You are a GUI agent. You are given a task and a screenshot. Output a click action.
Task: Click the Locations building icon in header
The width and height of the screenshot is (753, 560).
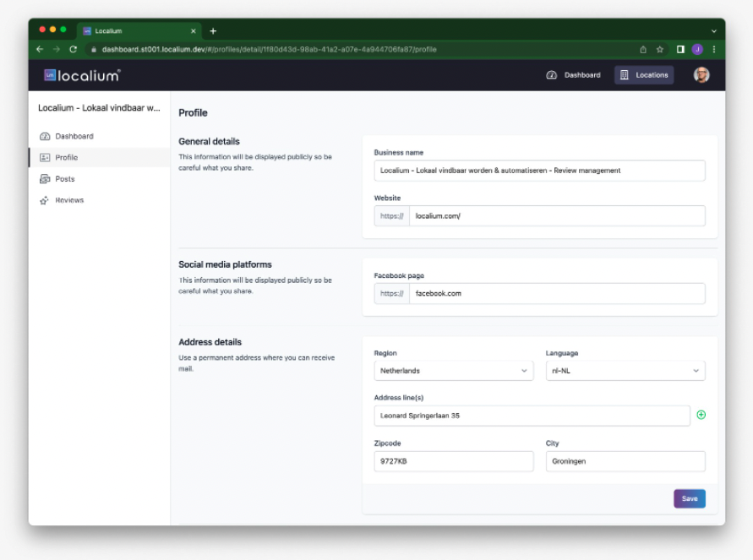point(624,75)
